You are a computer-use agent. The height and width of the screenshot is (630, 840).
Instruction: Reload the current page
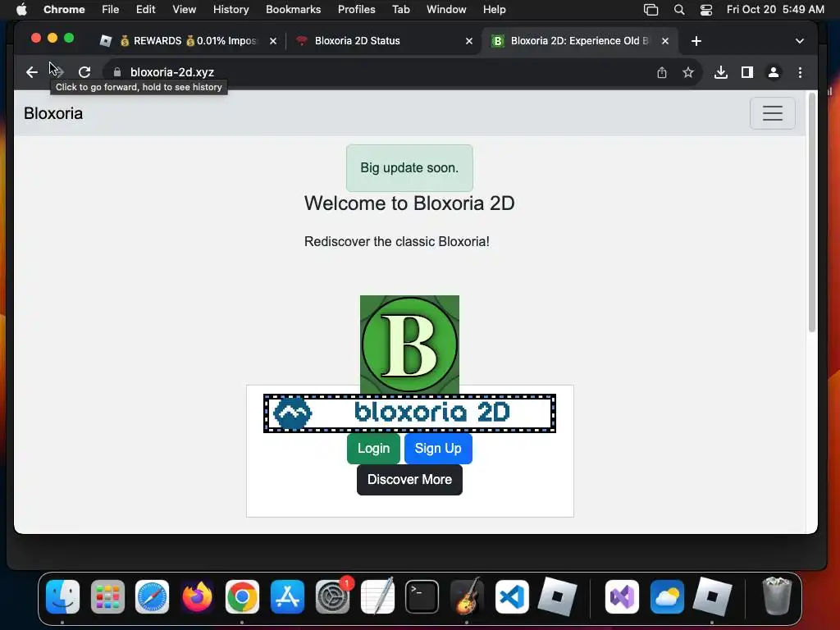84,72
